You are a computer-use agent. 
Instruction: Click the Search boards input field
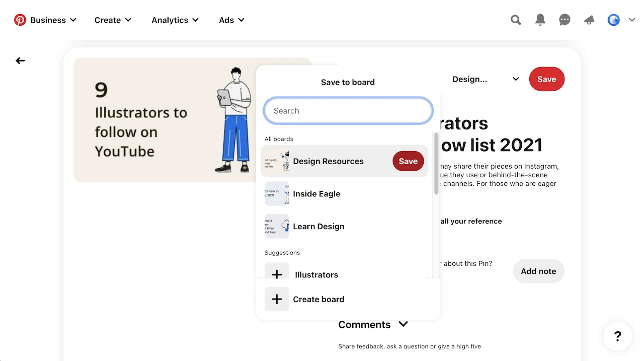pyautogui.click(x=348, y=110)
